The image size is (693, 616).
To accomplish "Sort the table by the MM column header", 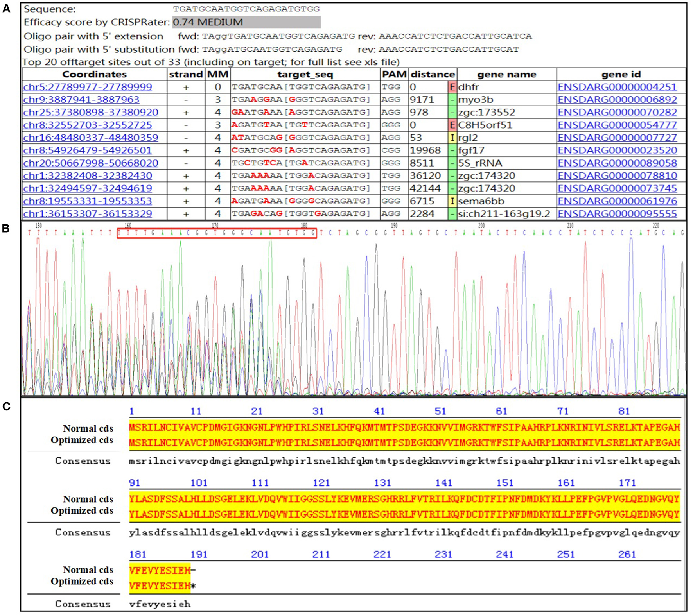I will click(x=217, y=74).
